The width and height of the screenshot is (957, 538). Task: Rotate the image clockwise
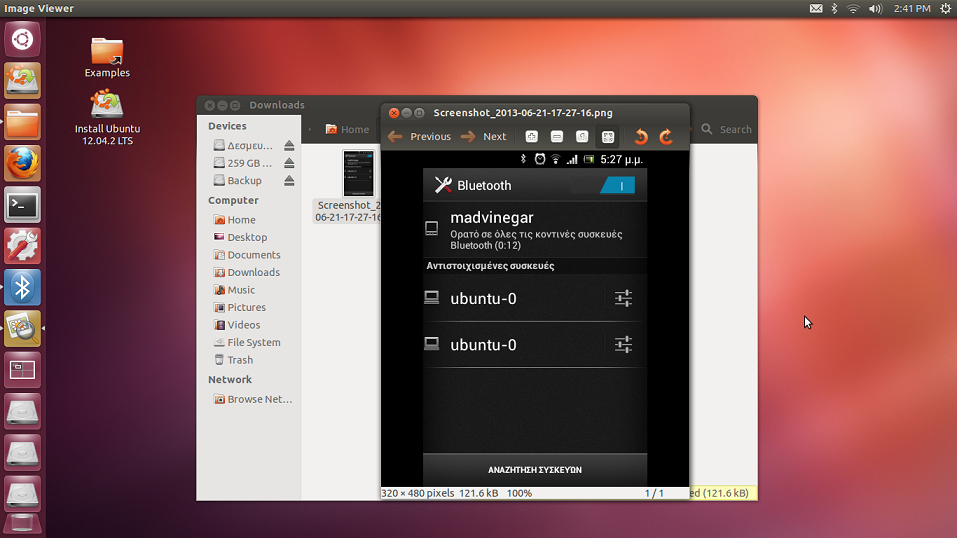(x=666, y=137)
